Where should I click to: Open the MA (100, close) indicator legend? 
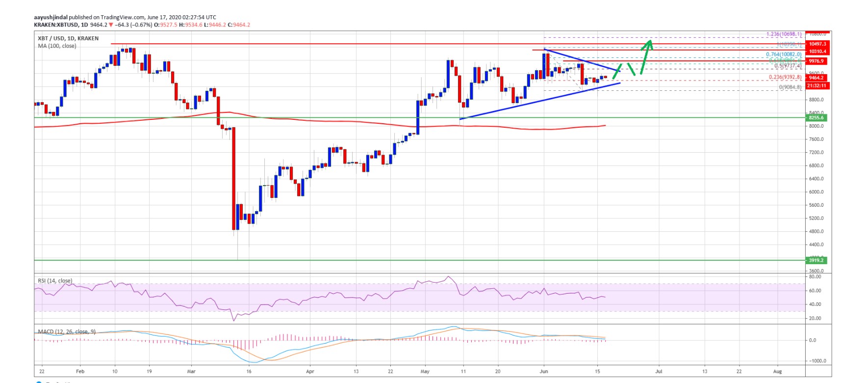(57, 46)
